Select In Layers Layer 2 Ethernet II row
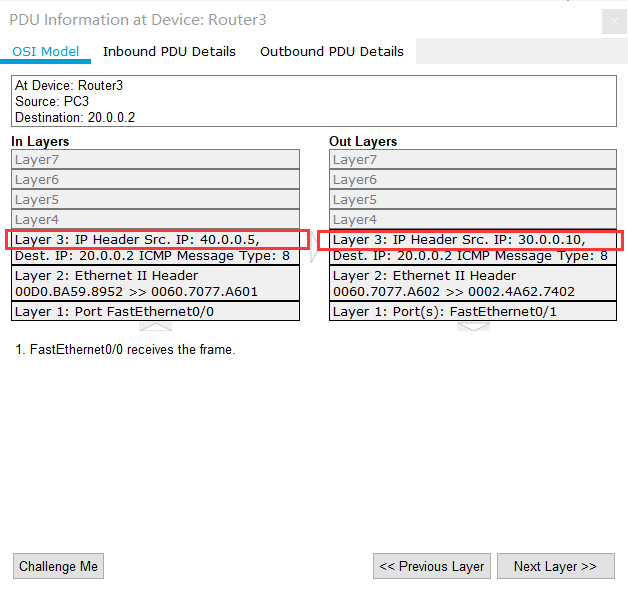This screenshot has width=628, height=608. coord(155,283)
